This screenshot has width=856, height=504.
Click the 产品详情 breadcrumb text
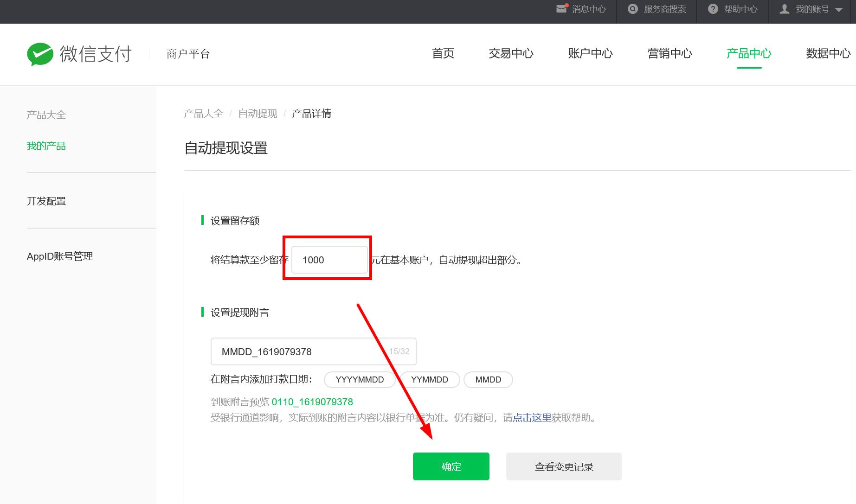pos(311,114)
